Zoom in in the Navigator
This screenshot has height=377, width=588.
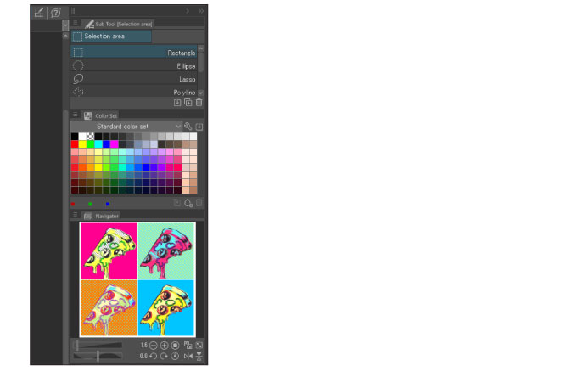[x=165, y=345]
